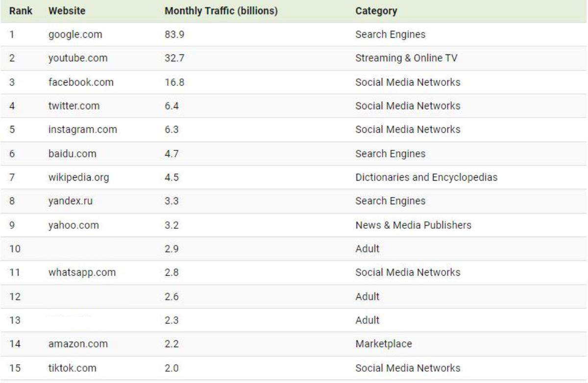Click the Website column header

pos(67,11)
